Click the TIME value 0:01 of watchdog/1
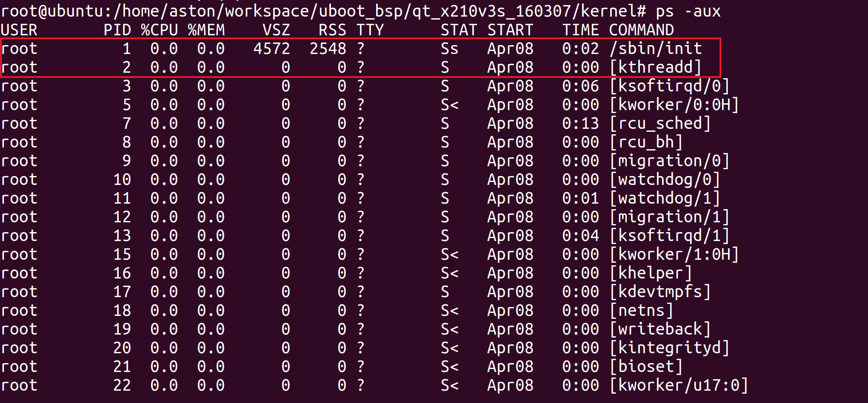Screen dimensions: 868x403 [x=580, y=198]
